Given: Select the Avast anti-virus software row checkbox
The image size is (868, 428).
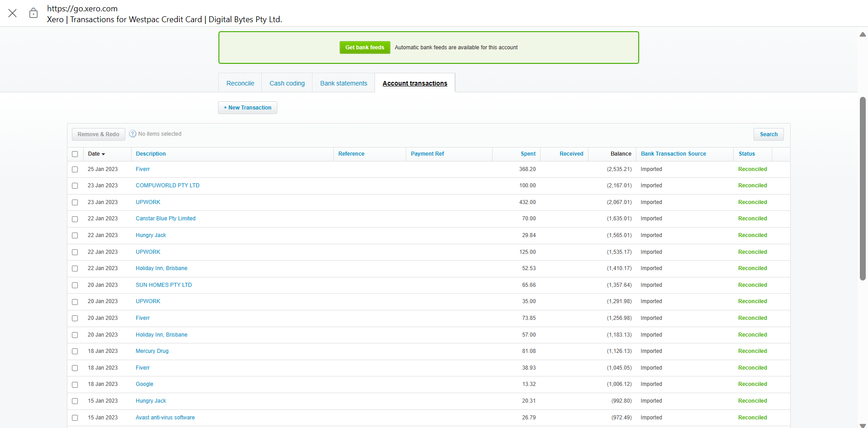Looking at the screenshot, I should (x=75, y=418).
